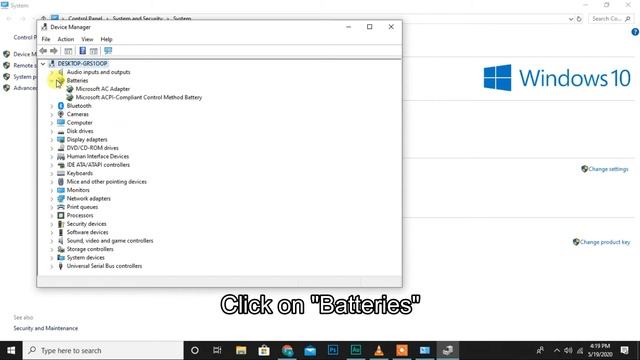
Task: Click the Cortana circle icon on taskbar
Action: tap(195, 350)
